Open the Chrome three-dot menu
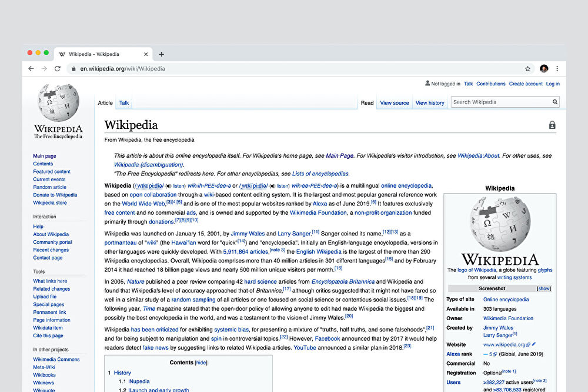The height and width of the screenshot is (392, 588). (x=557, y=69)
